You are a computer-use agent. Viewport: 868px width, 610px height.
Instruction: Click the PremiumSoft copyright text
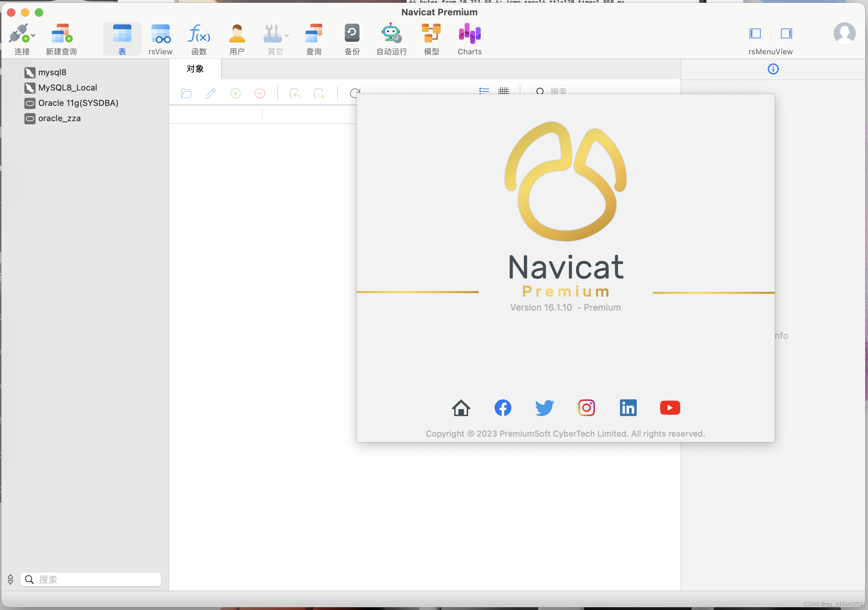click(x=565, y=433)
